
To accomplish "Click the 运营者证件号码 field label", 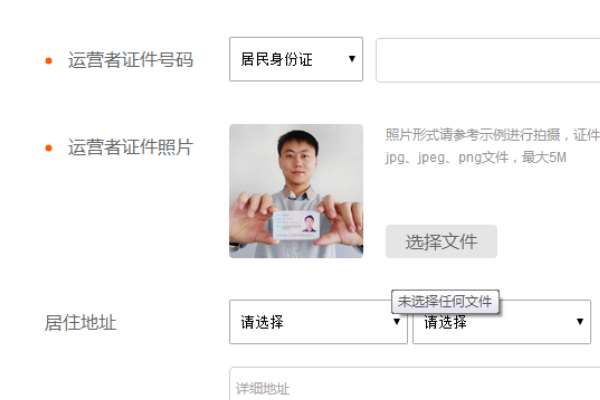I will [x=130, y=60].
